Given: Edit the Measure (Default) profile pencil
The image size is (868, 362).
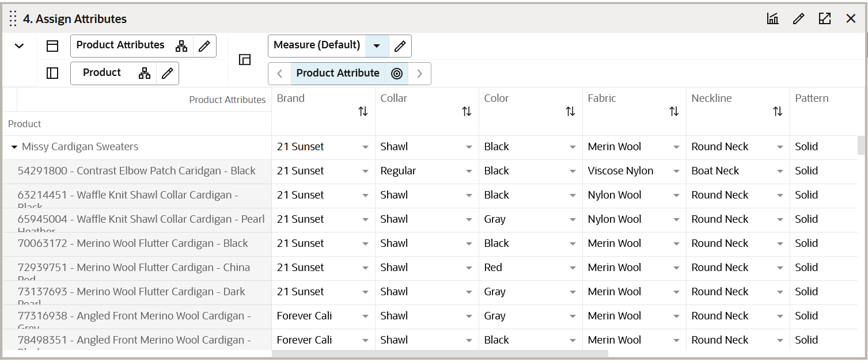Looking at the screenshot, I should 400,46.
